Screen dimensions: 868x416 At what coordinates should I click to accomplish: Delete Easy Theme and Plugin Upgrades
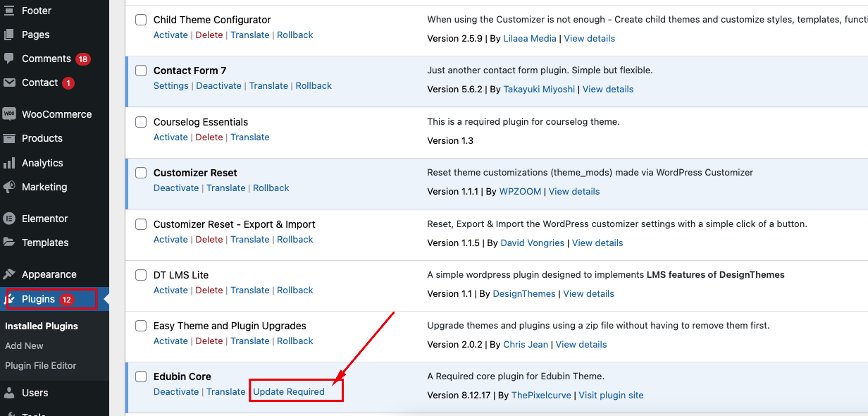[x=209, y=341]
